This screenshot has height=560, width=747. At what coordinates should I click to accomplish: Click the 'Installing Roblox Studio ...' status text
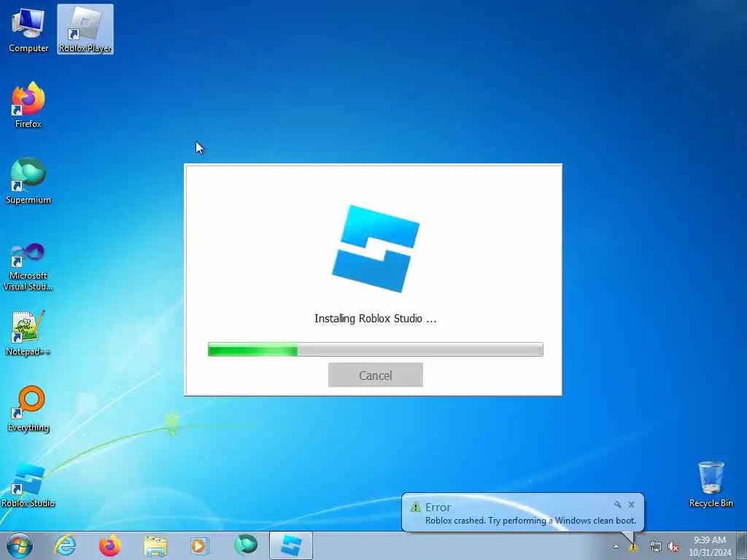click(376, 319)
